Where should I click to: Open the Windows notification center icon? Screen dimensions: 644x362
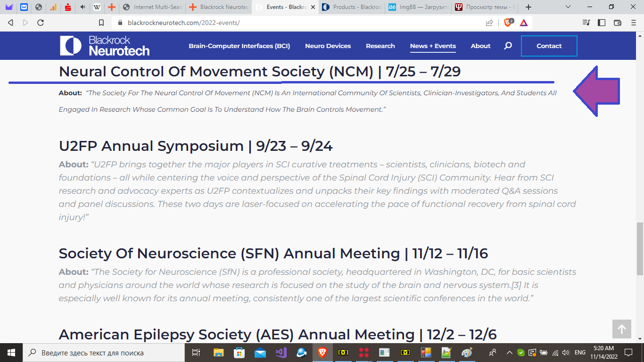pos(628,353)
